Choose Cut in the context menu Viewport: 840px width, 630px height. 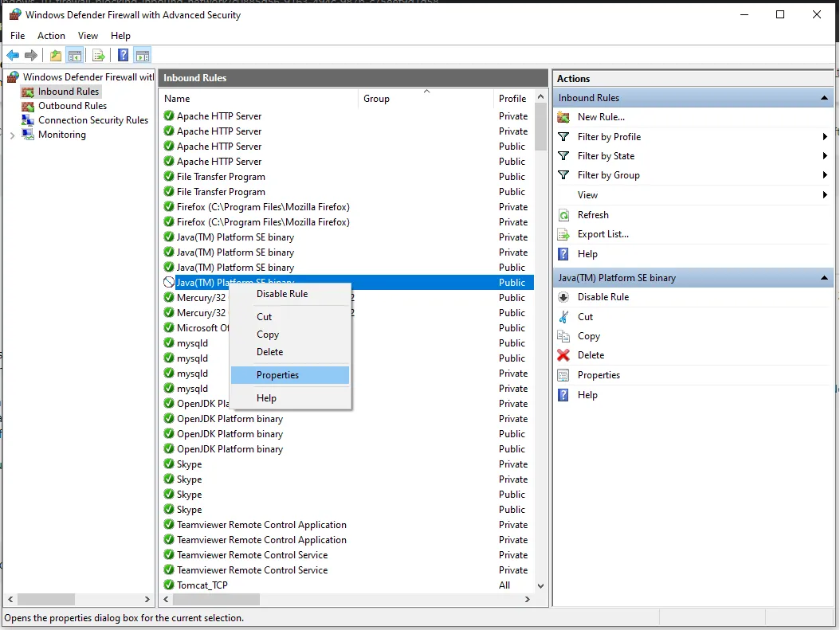[x=290, y=317]
